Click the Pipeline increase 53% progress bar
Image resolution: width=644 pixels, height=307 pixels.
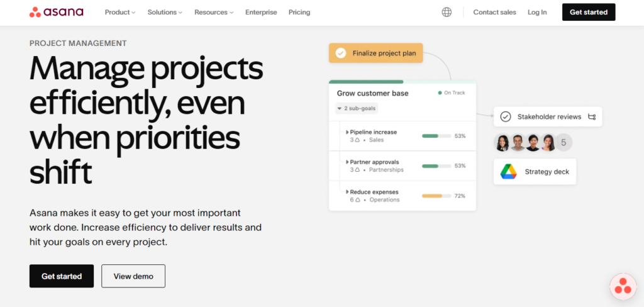coord(436,136)
